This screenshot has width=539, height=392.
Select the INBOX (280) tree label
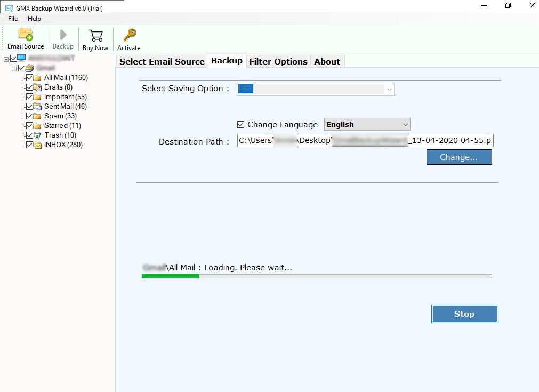coord(63,145)
